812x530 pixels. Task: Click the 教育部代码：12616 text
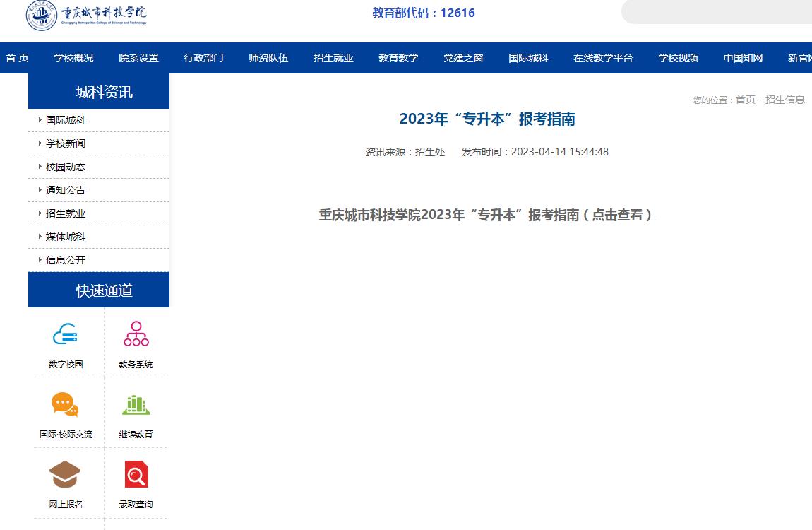pyautogui.click(x=424, y=13)
